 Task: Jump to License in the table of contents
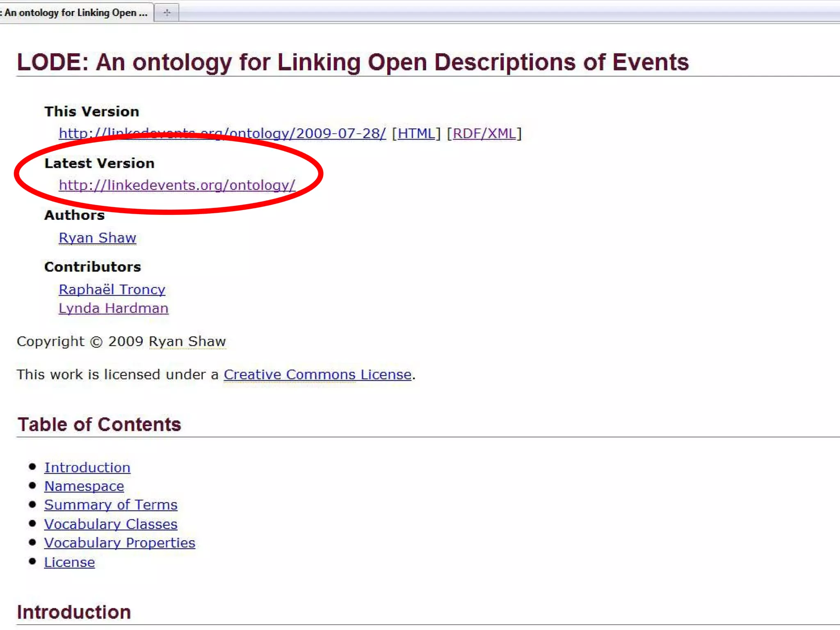click(x=70, y=562)
